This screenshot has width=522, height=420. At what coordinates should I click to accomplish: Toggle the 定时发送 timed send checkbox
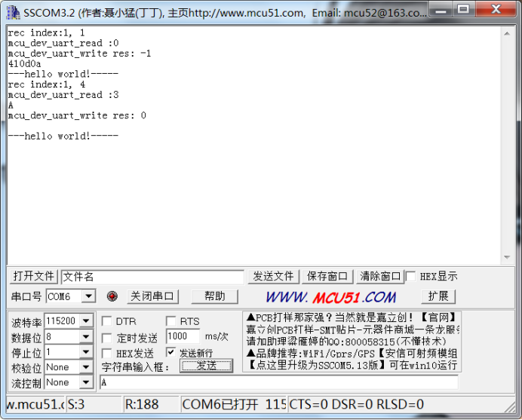tap(106, 338)
